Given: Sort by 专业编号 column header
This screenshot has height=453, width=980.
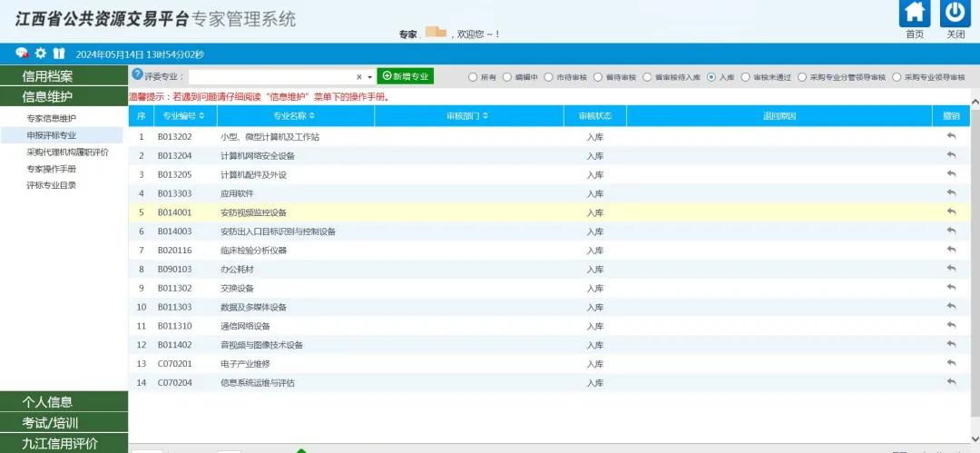Looking at the screenshot, I should (184, 116).
